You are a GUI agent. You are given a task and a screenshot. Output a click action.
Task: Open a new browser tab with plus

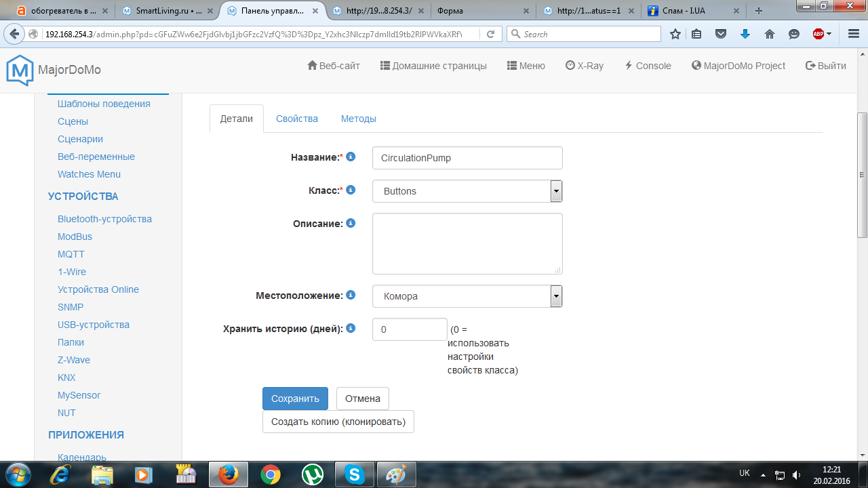pyautogui.click(x=759, y=10)
